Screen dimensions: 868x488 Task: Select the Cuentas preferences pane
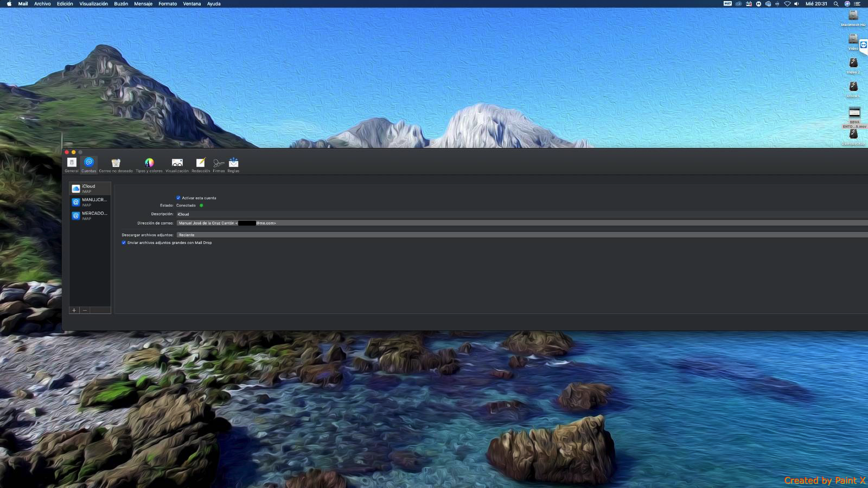(88, 164)
